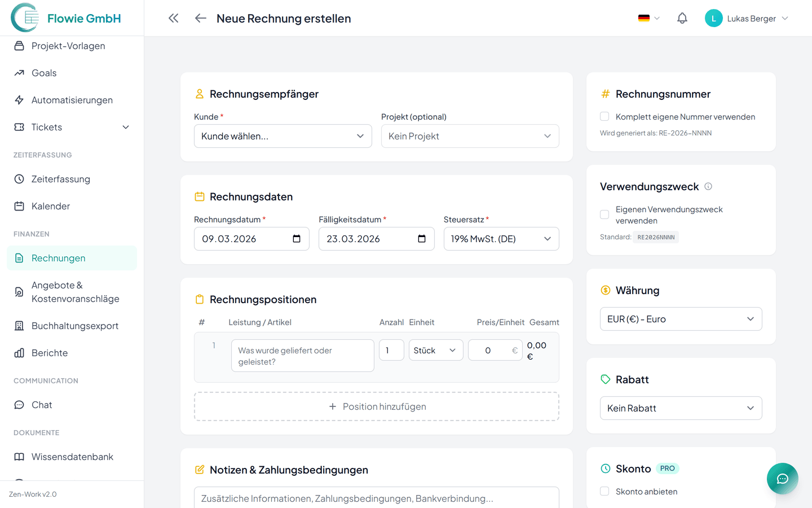Open the chat support bubble
The width and height of the screenshot is (812, 508).
tap(782, 478)
